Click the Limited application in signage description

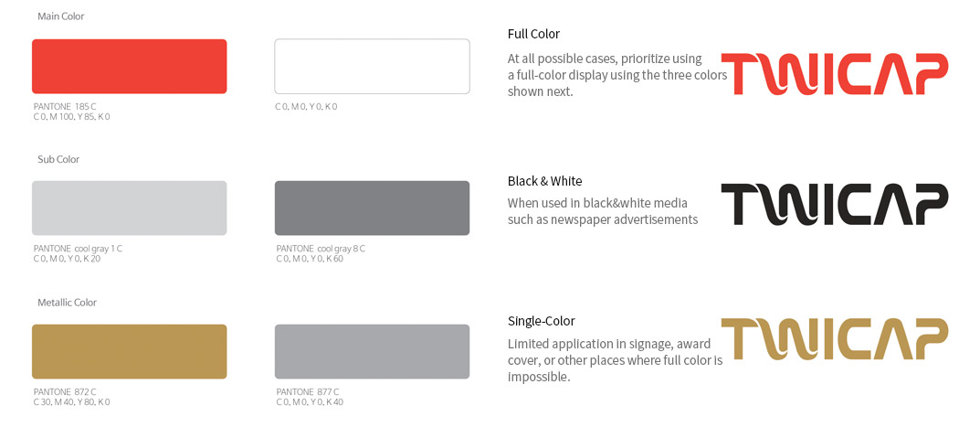(615, 361)
